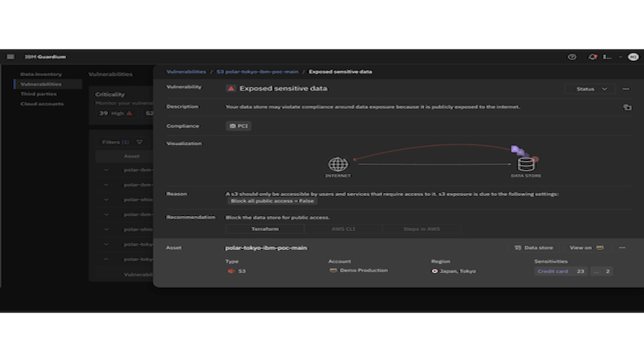The image size is (644, 362).
Task: Click the Data store button
Action: coord(533,247)
